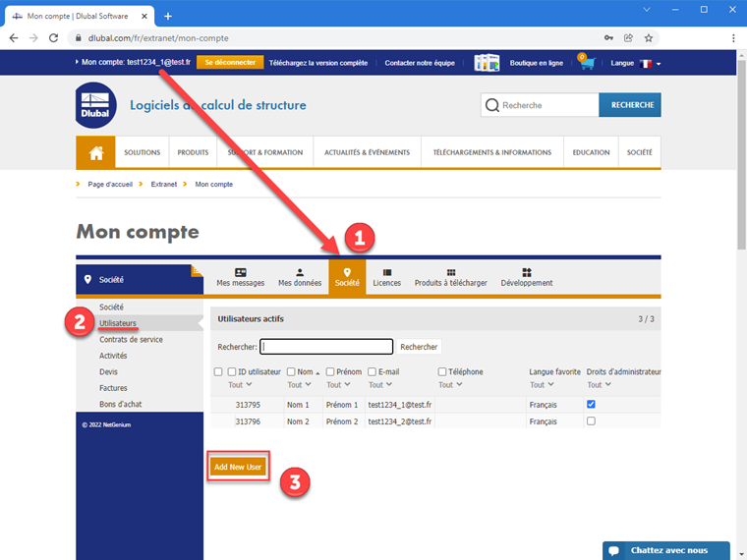Viewport: 747px width, 560px height.
Task: Expand Tout filter under Langue favorite
Action: tap(542, 385)
